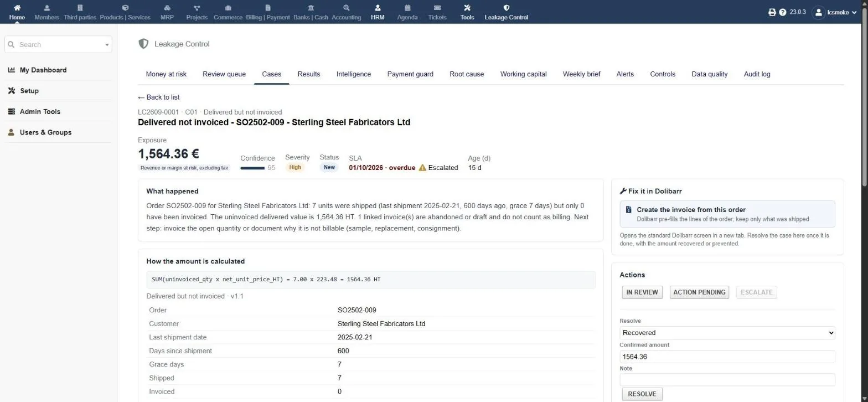Open the Tools wrench icon
Viewport: 868px width, 402px height.
click(x=467, y=8)
